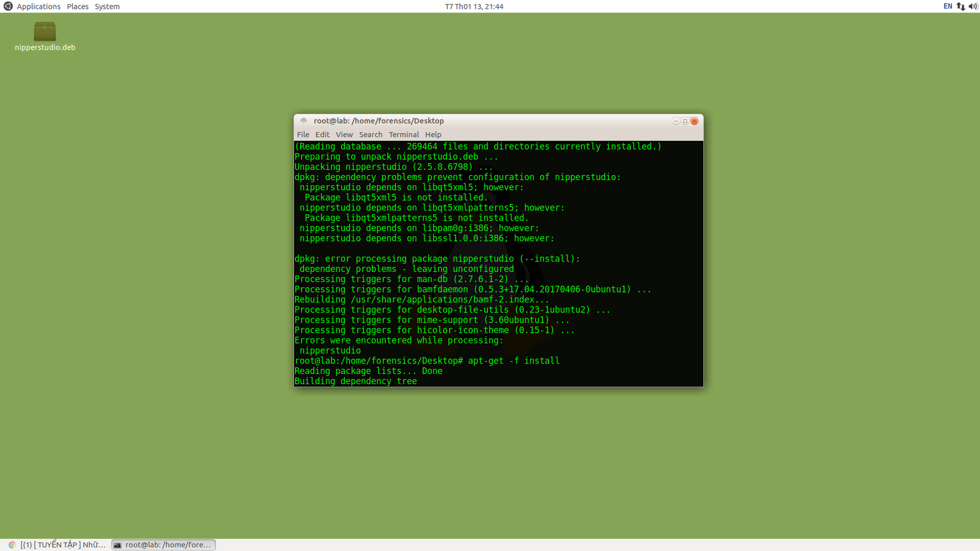Image resolution: width=980 pixels, height=551 pixels.
Task: Maximize the terminal window
Action: (685, 121)
